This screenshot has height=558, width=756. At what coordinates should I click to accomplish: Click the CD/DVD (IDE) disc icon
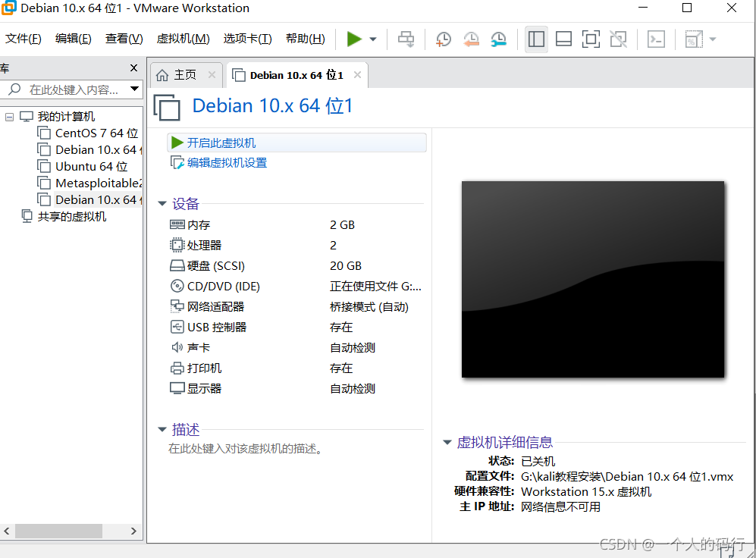[x=177, y=287]
